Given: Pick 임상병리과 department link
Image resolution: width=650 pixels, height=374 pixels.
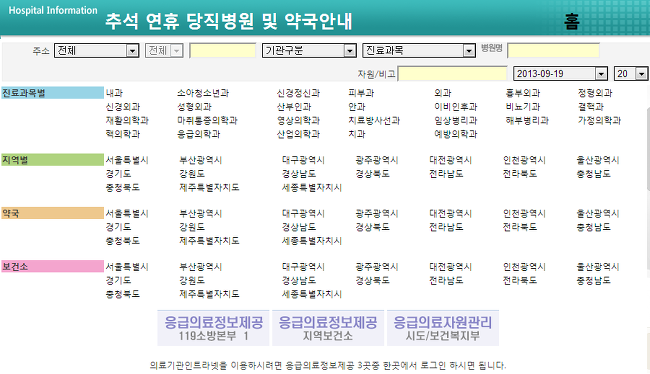Looking at the screenshot, I should (x=456, y=120).
